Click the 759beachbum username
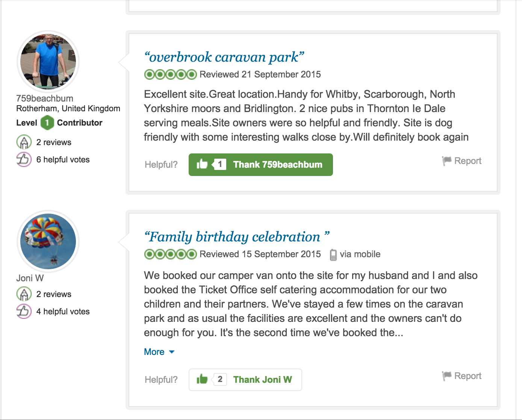This screenshot has width=522, height=420. point(45,99)
